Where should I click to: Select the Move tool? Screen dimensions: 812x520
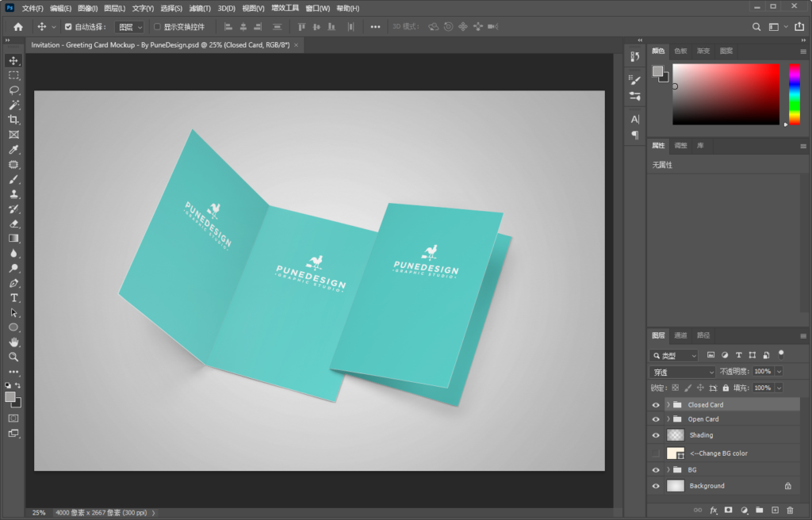13,60
